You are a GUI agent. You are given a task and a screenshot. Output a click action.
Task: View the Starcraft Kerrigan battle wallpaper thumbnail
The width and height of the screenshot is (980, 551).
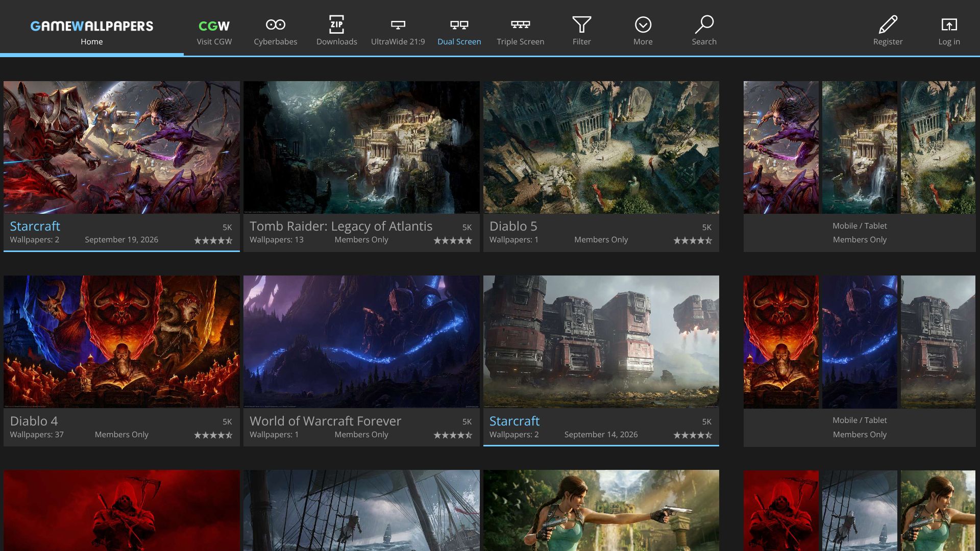pos(121,147)
